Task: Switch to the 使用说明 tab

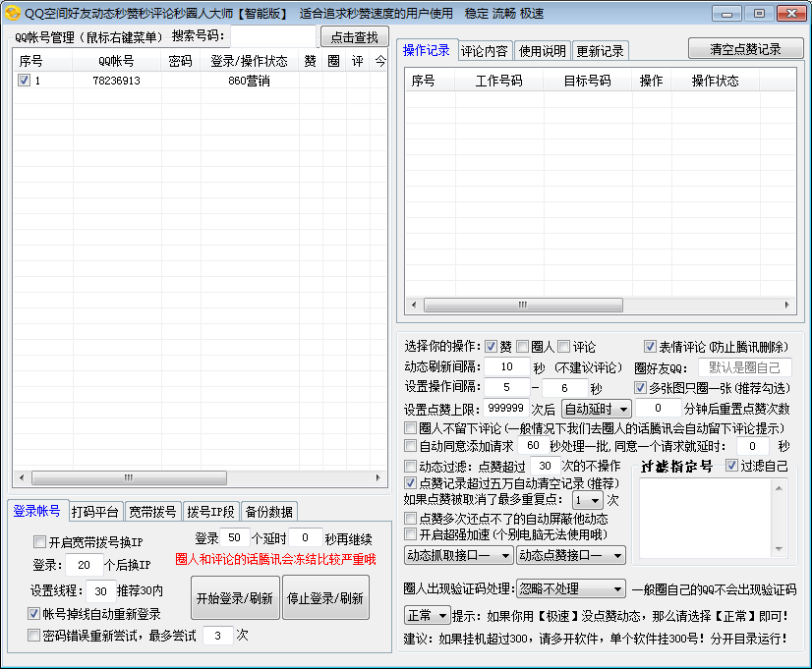Action: point(543,51)
